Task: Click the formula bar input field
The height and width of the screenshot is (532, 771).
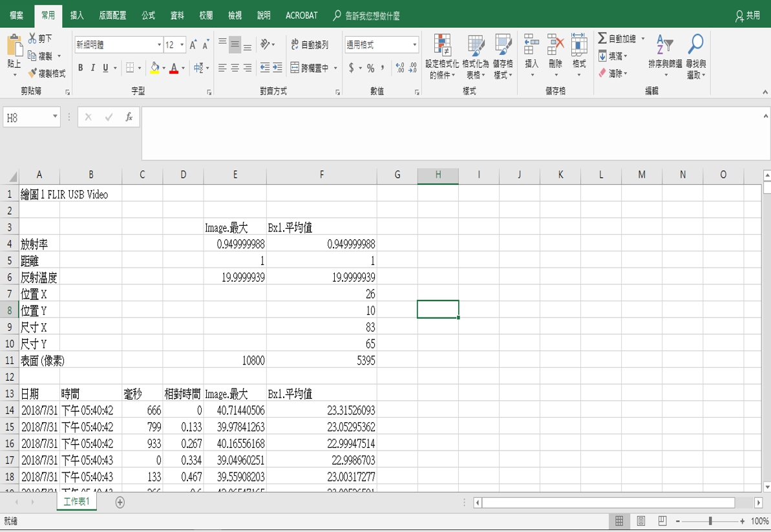Action: click(452, 133)
